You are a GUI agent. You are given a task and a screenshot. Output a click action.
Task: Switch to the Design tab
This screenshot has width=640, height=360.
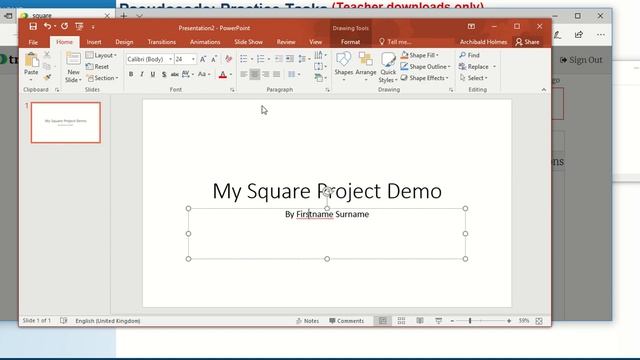[124, 42]
